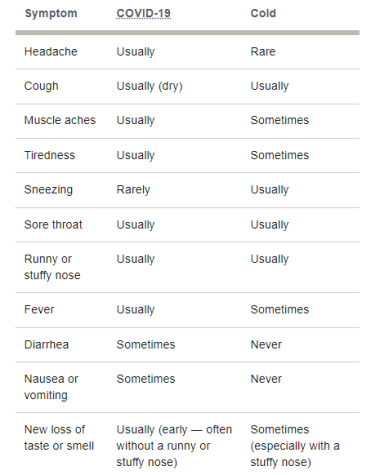Select the Cold column header
371x475 pixels.
point(263,13)
